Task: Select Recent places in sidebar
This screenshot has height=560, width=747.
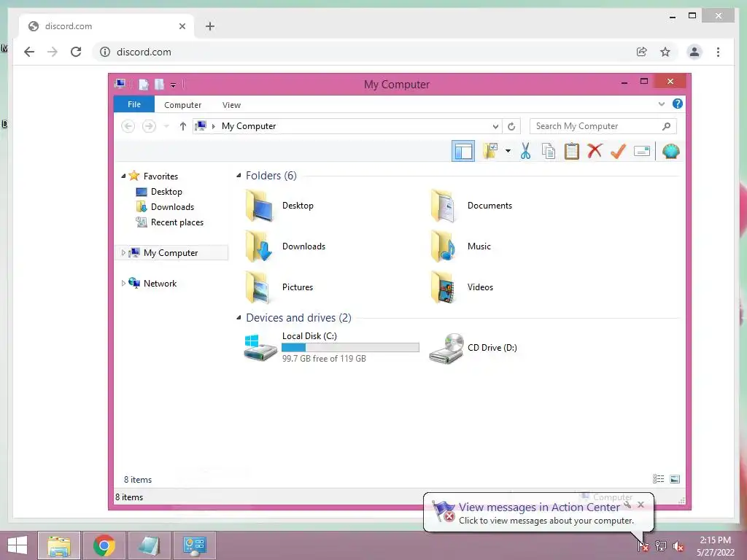Action: tap(169, 222)
